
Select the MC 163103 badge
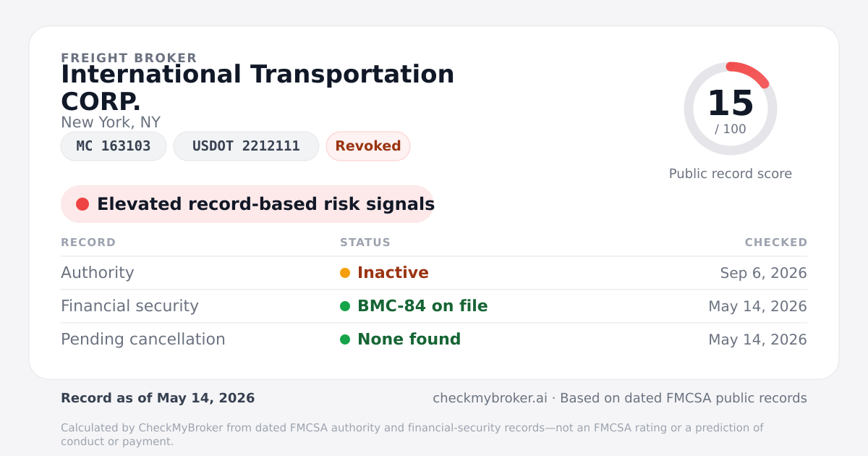click(x=114, y=146)
